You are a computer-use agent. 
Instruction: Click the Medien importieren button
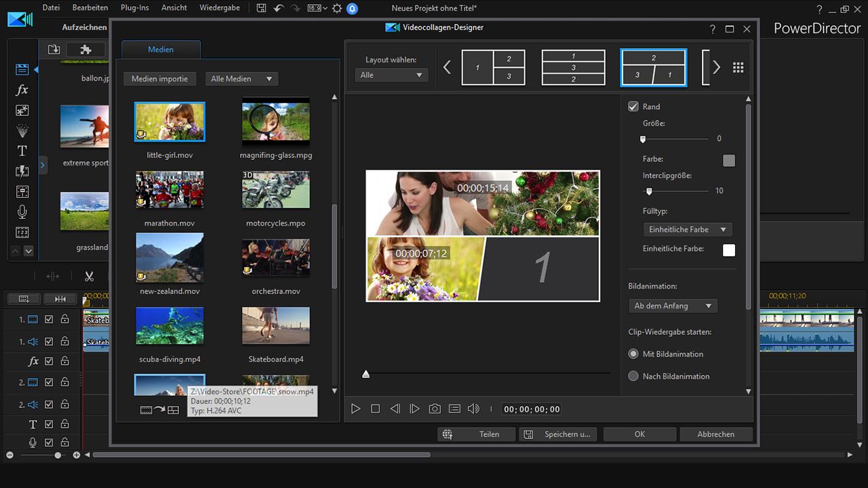pyautogui.click(x=159, y=79)
